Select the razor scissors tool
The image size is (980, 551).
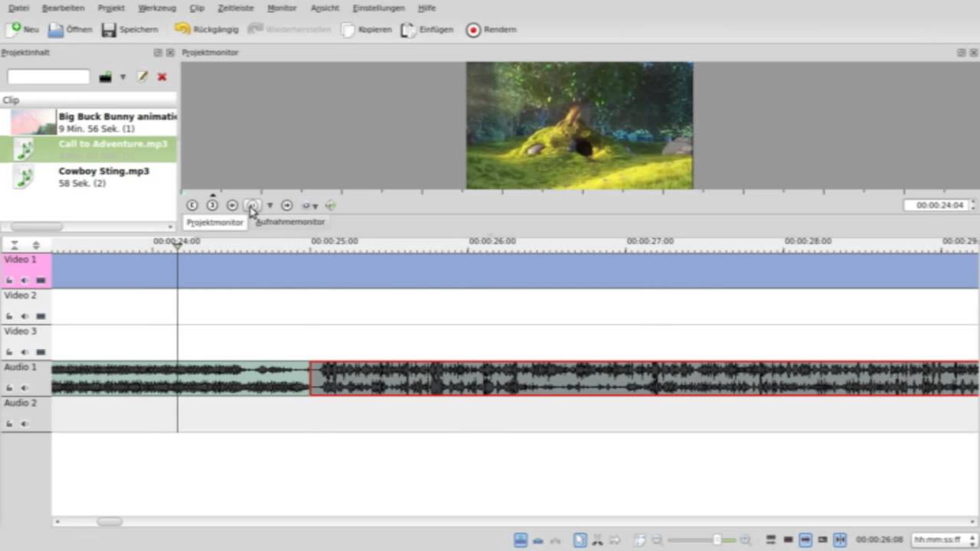598,540
